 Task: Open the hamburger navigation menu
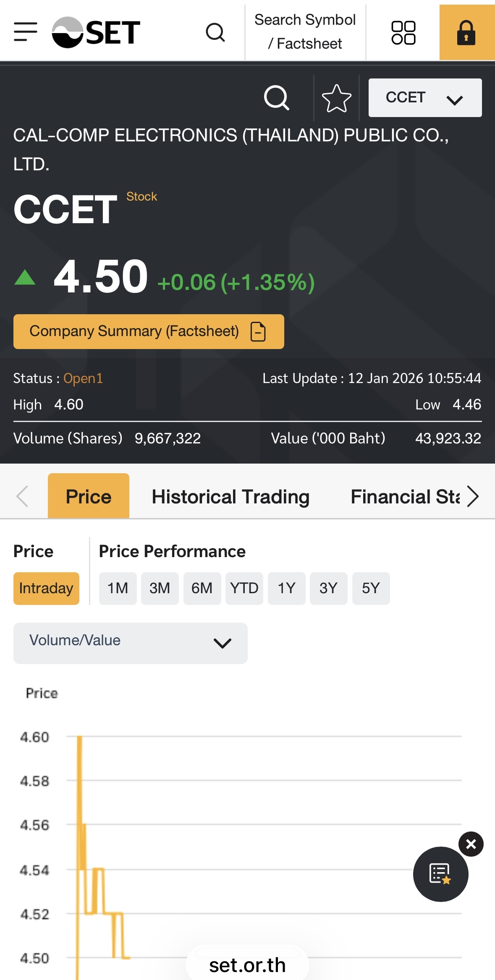(26, 32)
